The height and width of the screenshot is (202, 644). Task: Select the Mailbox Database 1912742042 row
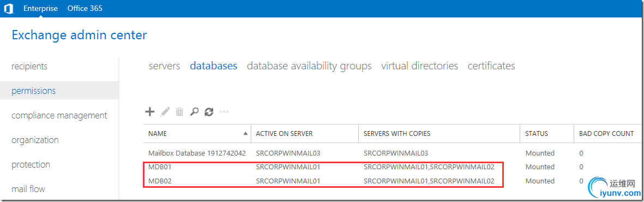[x=393, y=153]
